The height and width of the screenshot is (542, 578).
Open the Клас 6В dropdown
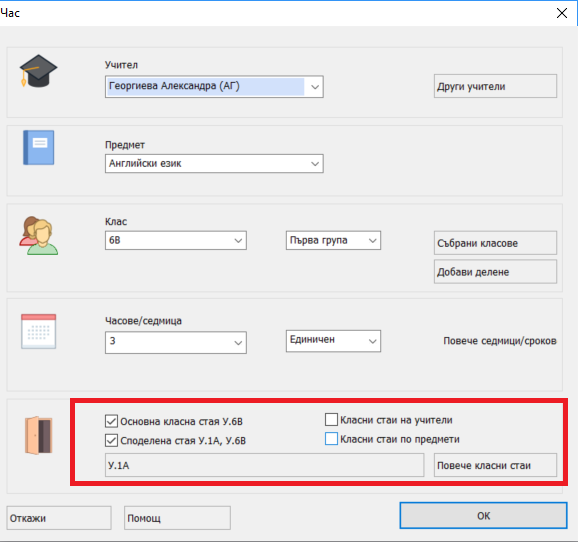click(x=176, y=240)
